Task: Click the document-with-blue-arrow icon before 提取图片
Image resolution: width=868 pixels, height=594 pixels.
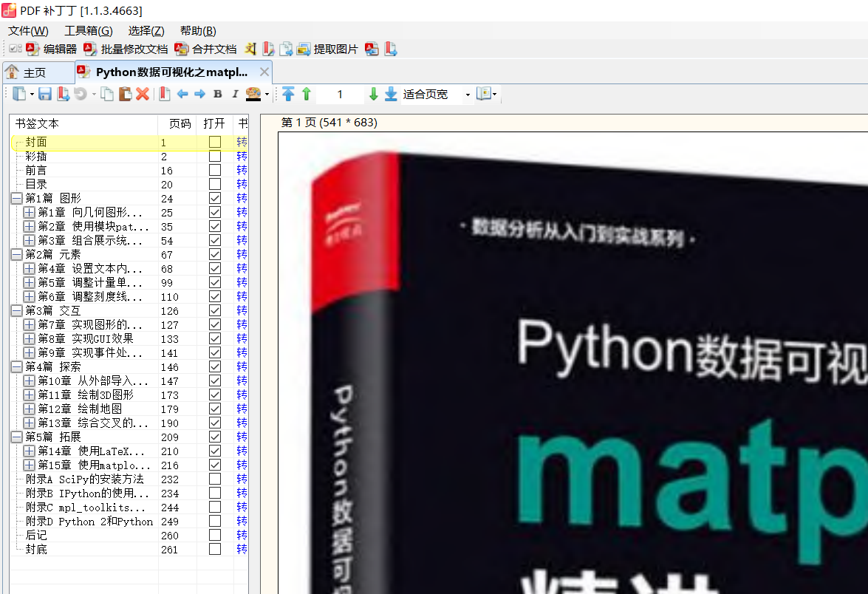Action: [286, 49]
